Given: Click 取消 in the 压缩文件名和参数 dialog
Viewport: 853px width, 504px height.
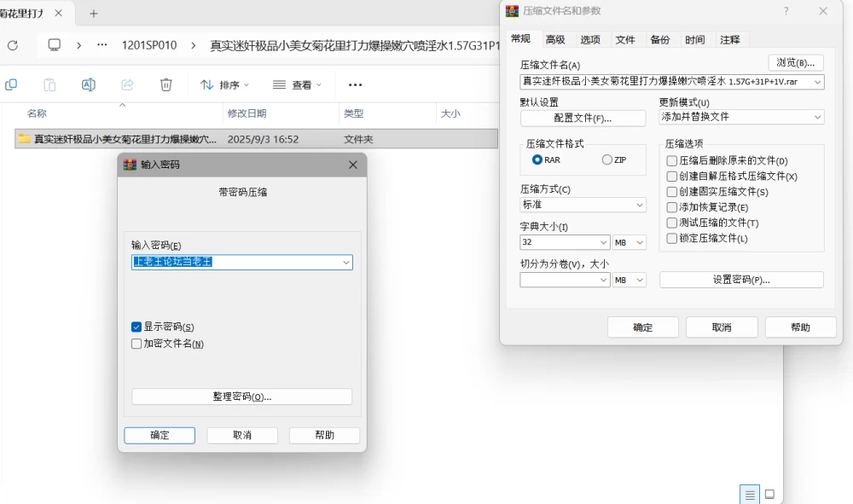Looking at the screenshot, I should coord(722,327).
